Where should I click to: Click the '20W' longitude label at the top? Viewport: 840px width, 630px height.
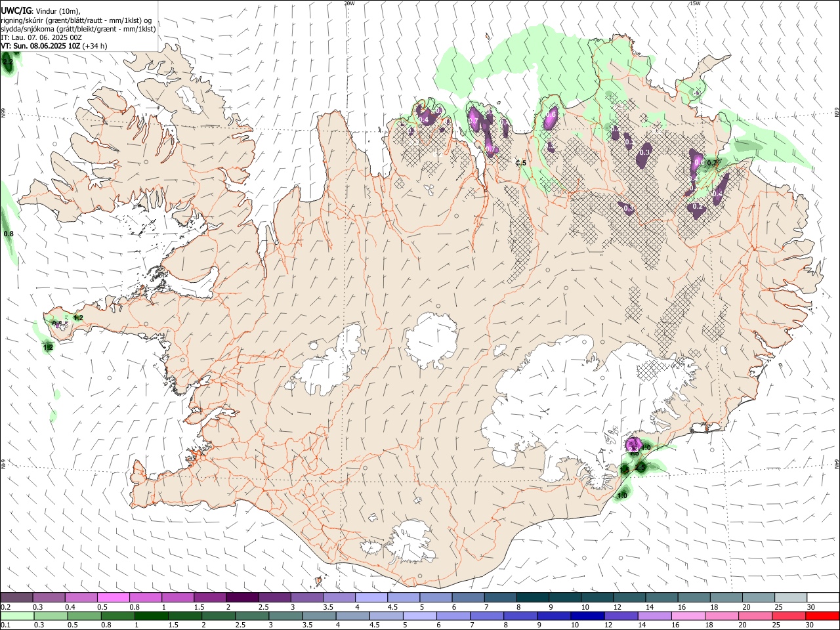349,3
